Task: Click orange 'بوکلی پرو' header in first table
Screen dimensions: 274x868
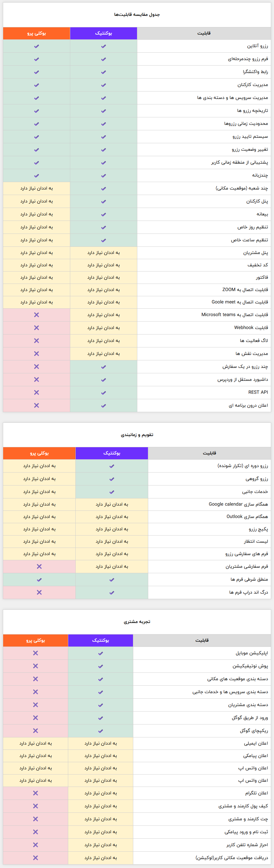Action: click(36, 33)
